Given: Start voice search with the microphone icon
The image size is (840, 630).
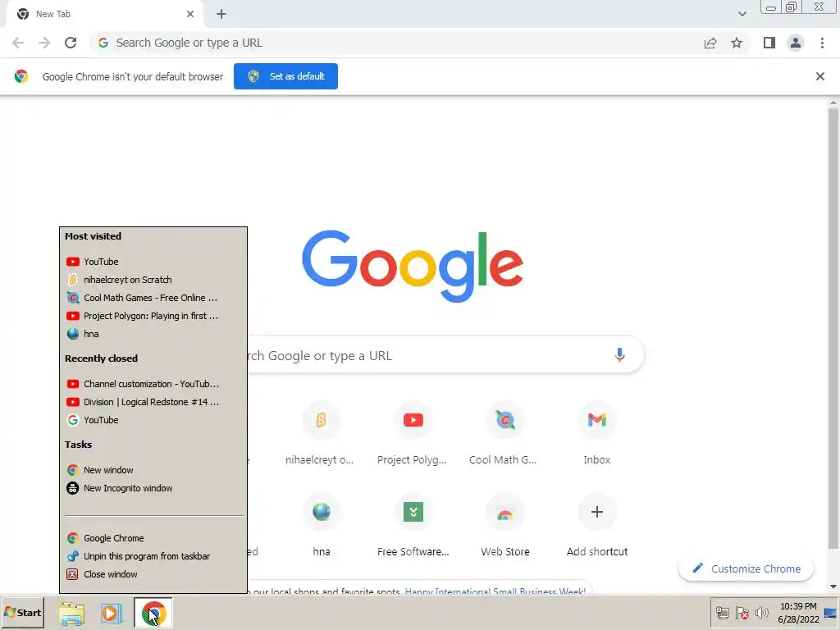Looking at the screenshot, I should click(619, 354).
